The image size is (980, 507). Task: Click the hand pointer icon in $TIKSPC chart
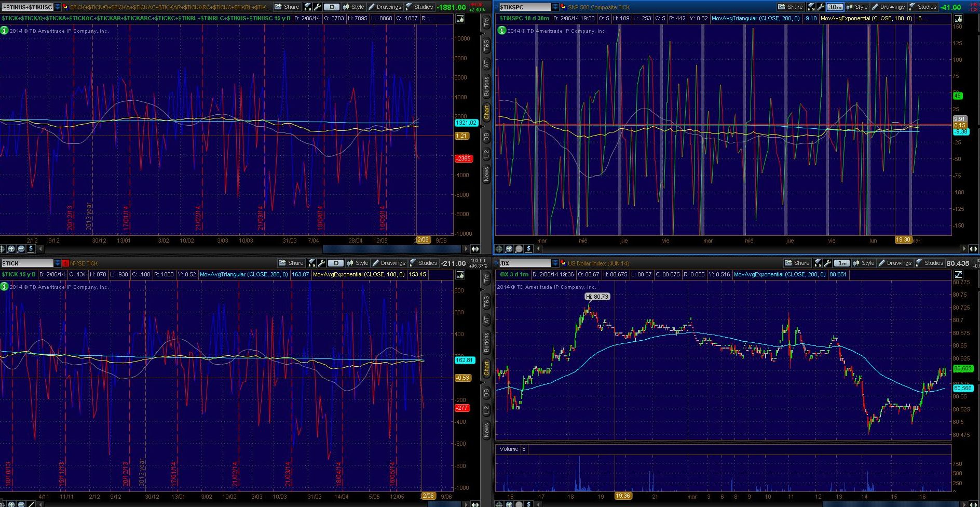[958, 19]
